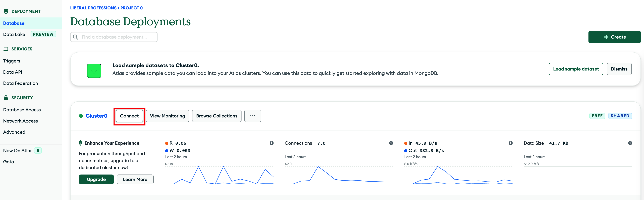Open Database Access in the sidebar
Screen dimensions: 644x200
point(22,110)
